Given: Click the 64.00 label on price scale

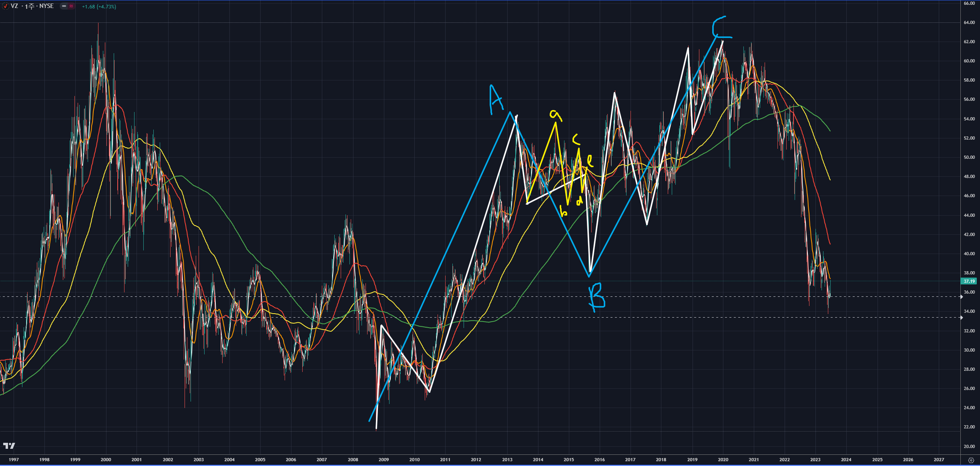Looking at the screenshot, I should (x=969, y=22).
